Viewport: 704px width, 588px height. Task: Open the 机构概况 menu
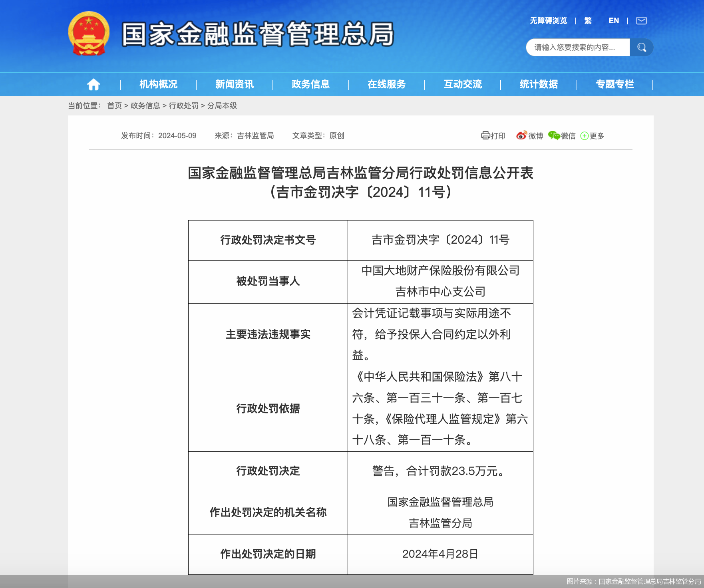tap(158, 84)
